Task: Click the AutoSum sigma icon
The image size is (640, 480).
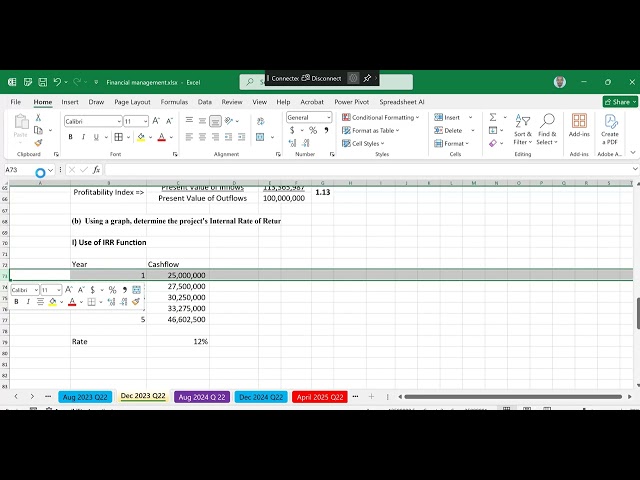Action: point(493,118)
